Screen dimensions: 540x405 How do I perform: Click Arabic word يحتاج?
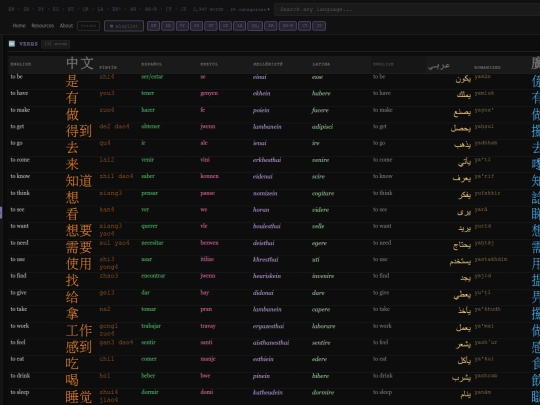point(462,245)
